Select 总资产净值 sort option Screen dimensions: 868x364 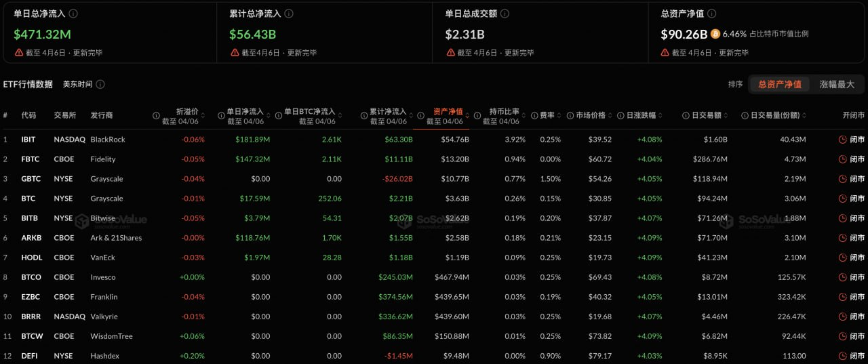tap(779, 85)
